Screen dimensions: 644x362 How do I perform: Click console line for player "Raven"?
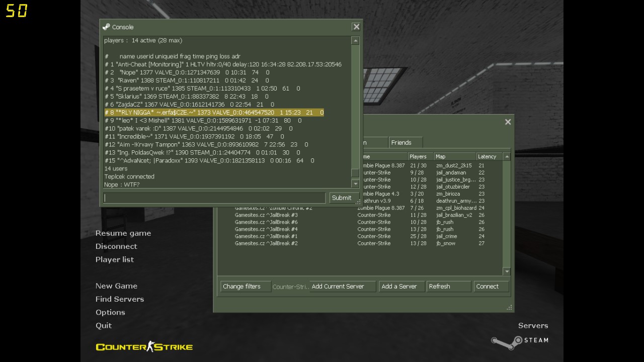(187, 80)
